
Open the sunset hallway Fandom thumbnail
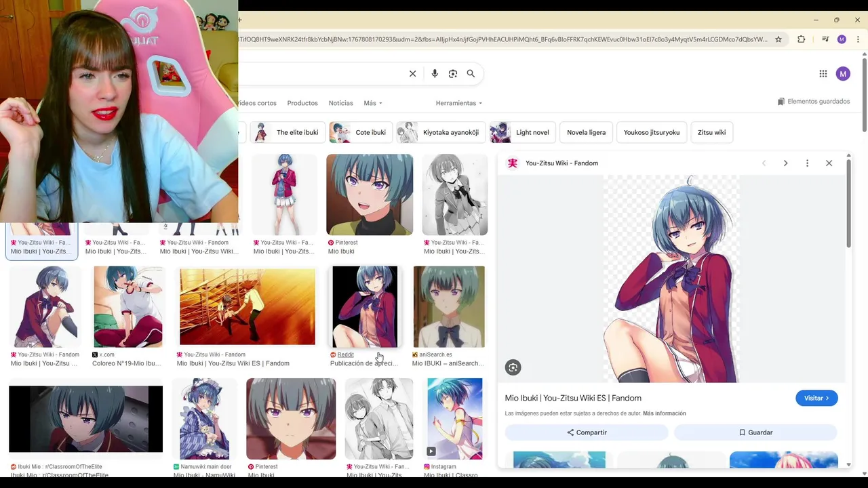point(248,307)
